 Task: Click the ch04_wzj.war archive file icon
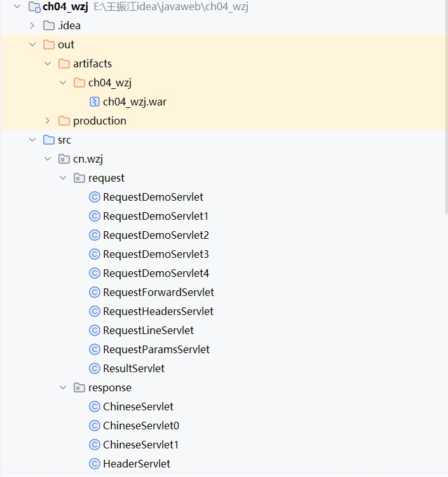click(95, 102)
